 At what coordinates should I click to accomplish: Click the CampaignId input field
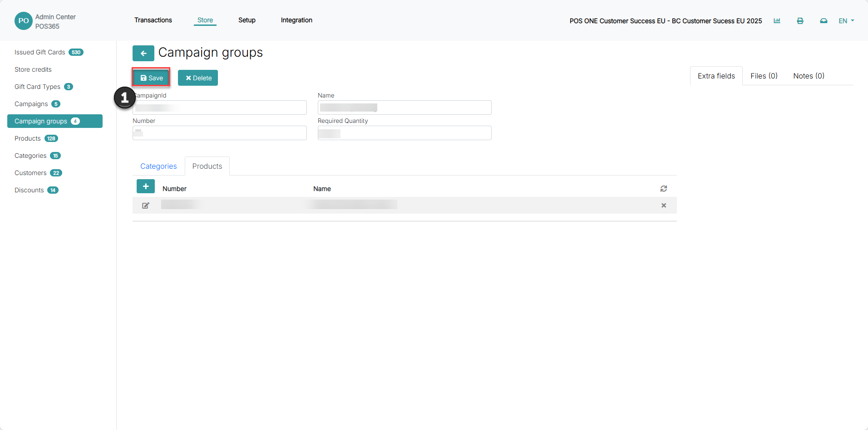(220, 107)
